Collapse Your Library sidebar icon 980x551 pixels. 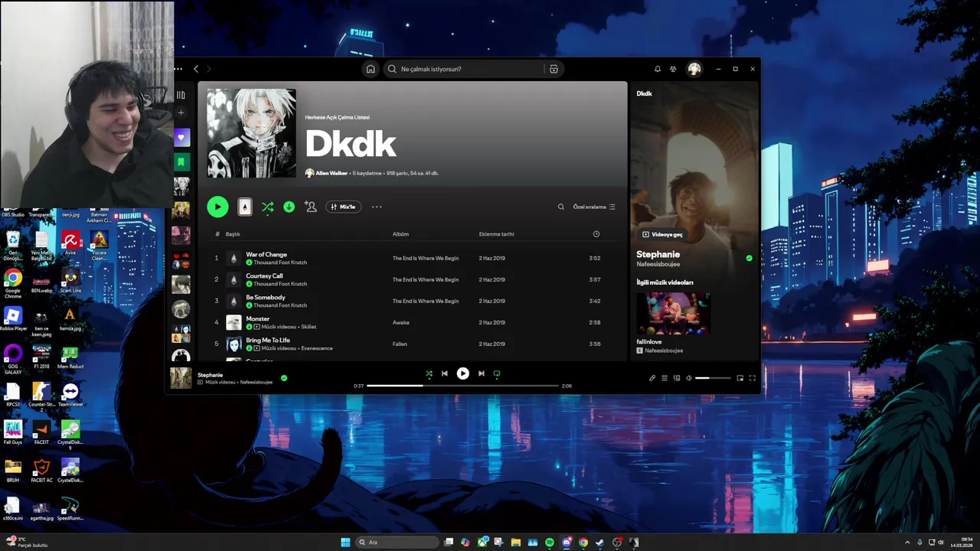click(181, 95)
